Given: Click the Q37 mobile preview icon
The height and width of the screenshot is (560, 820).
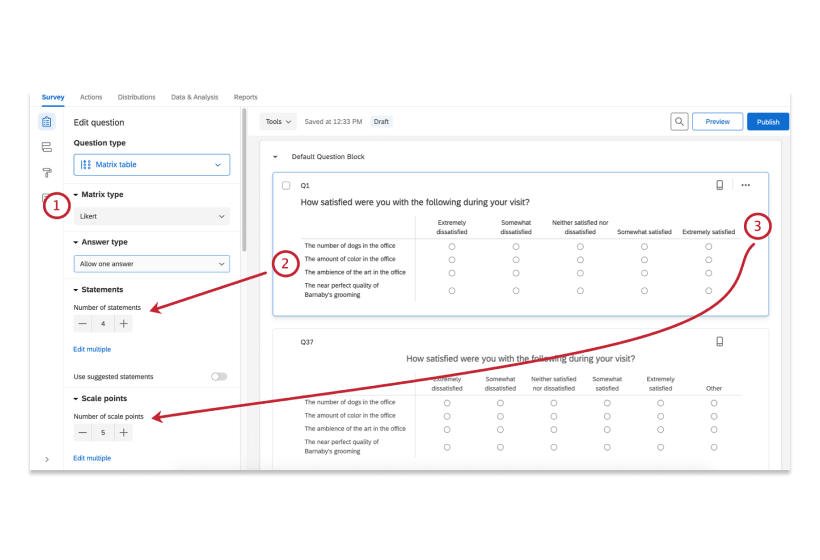Looking at the screenshot, I should [x=719, y=341].
